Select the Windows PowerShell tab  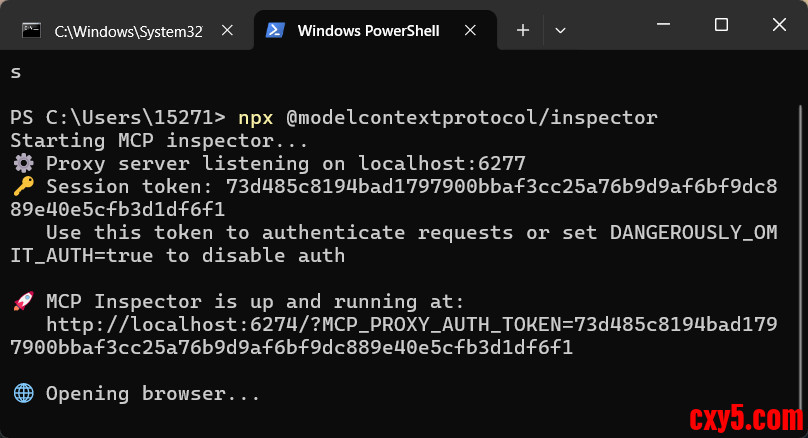pyautogui.click(x=368, y=31)
